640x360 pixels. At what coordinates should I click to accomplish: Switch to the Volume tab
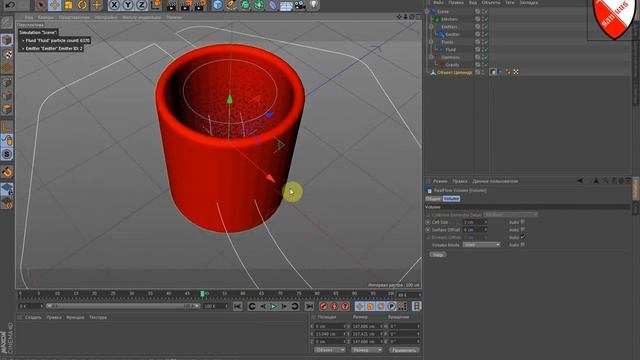click(x=451, y=199)
